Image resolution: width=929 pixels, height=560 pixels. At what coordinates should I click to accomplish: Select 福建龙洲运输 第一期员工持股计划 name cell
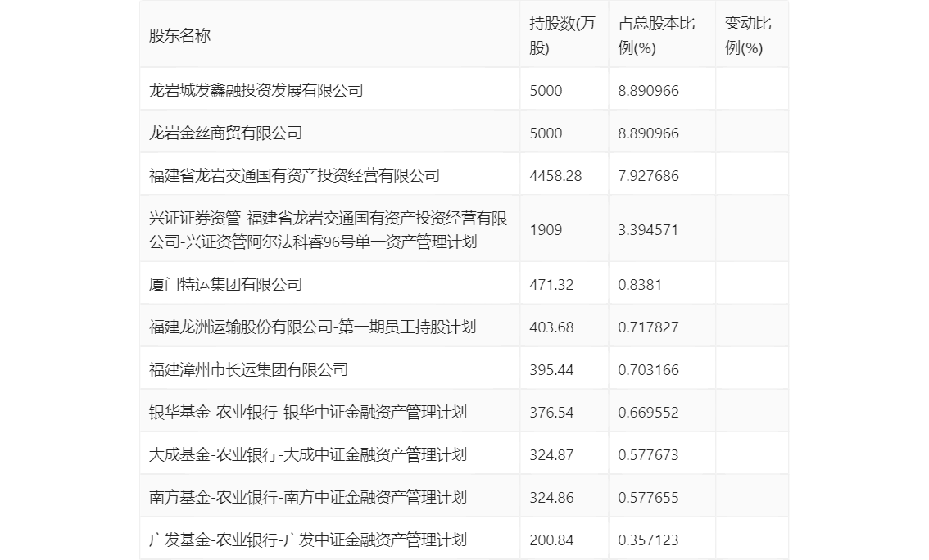coord(312,327)
